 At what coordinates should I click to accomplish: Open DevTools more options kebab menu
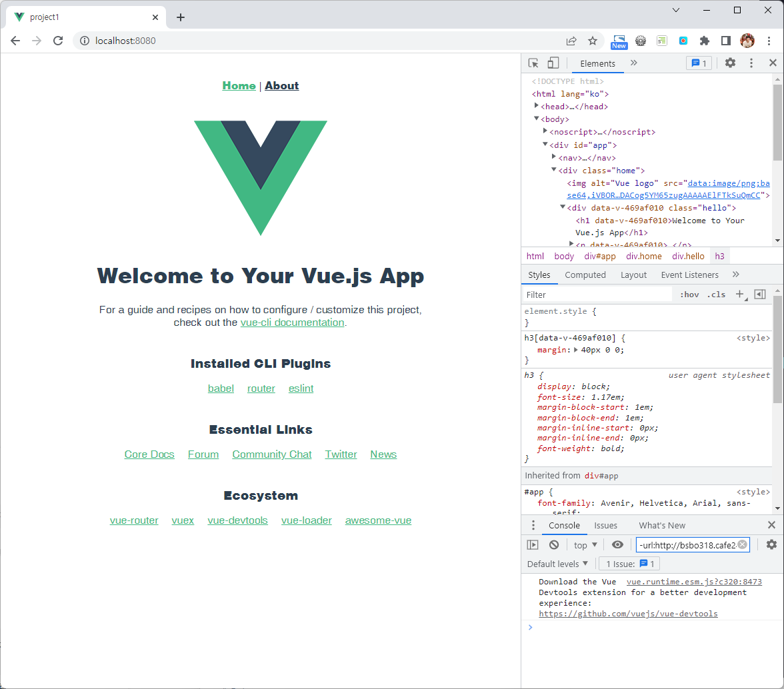pyautogui.click(x=751, y=63)
